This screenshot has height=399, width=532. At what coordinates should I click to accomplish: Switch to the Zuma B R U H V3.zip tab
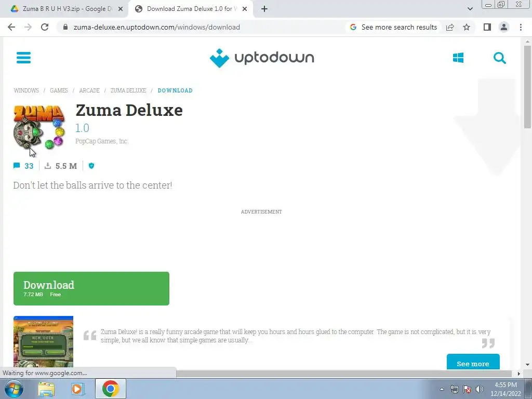coord(66,9)
